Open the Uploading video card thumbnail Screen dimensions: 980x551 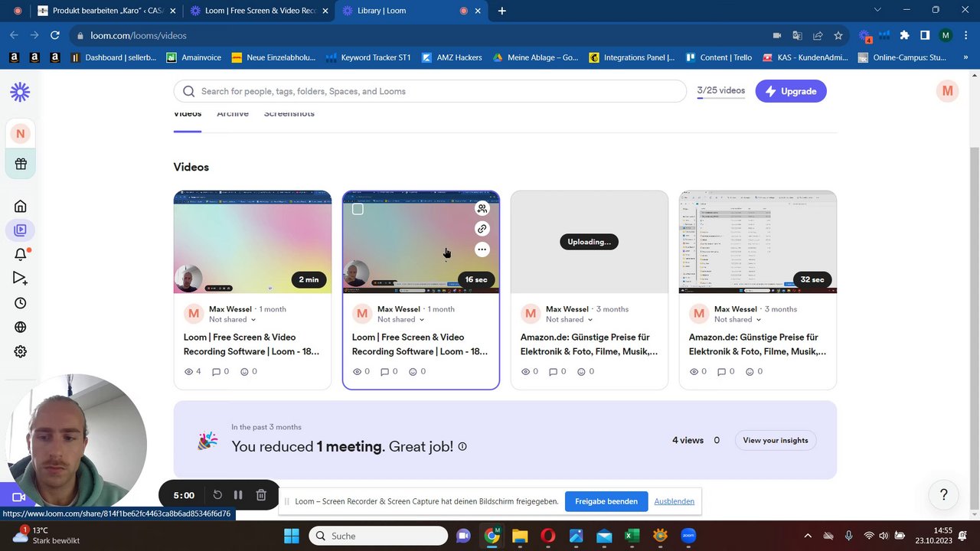click(x=590, y=242)
